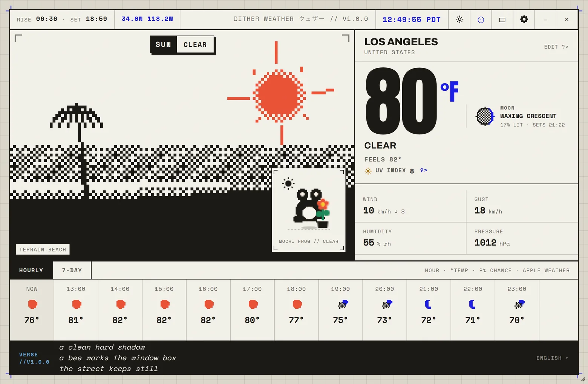The height and width of the screenshot is (384, 588).
Task: Click cloudy night icon at 23:00
Action: tap(519, 304)
